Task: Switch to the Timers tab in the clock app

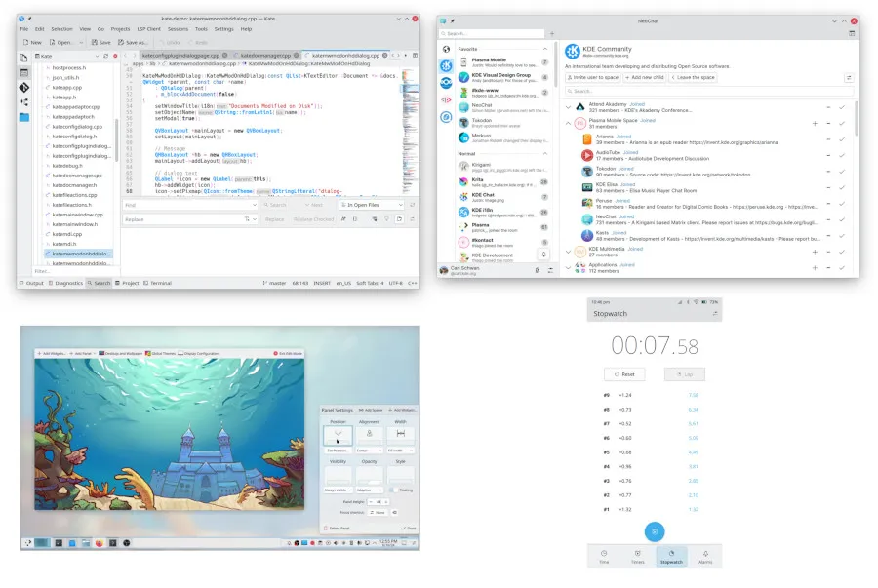Action: click(x=638, y=556)
